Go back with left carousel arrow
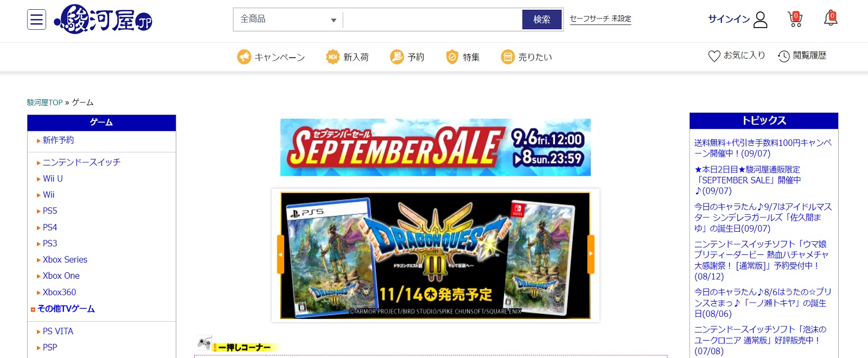868x358 pixels. tap(280, 254)
